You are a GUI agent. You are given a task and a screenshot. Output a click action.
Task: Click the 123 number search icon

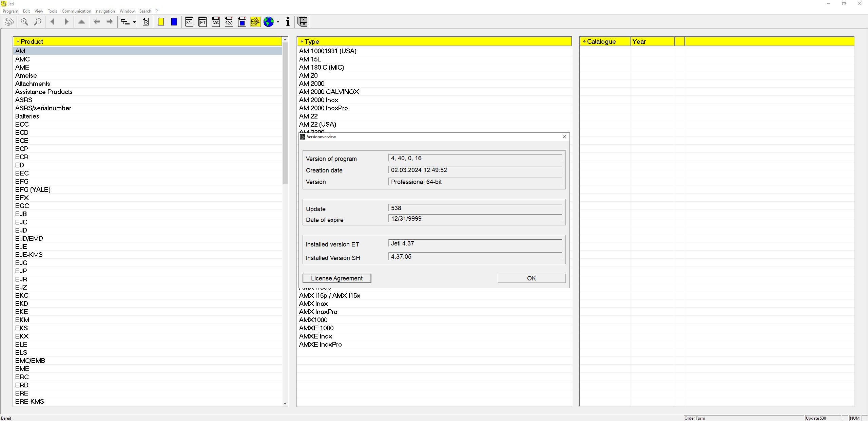pos(229,22)
